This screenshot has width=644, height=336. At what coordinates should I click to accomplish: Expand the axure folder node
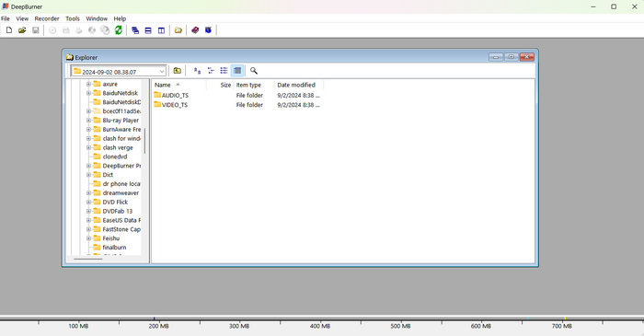[88, 84]
